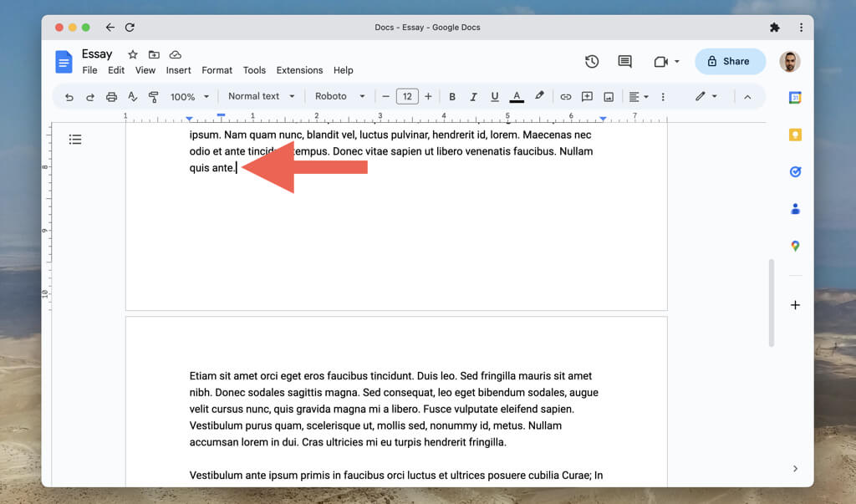Show the document outline icon

click(75, 140)
